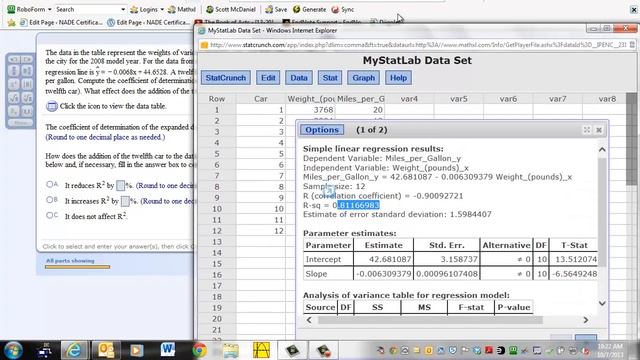640x360 pixels.
Task: Select the ordered pair button in math palette
Action: point(27,111)
